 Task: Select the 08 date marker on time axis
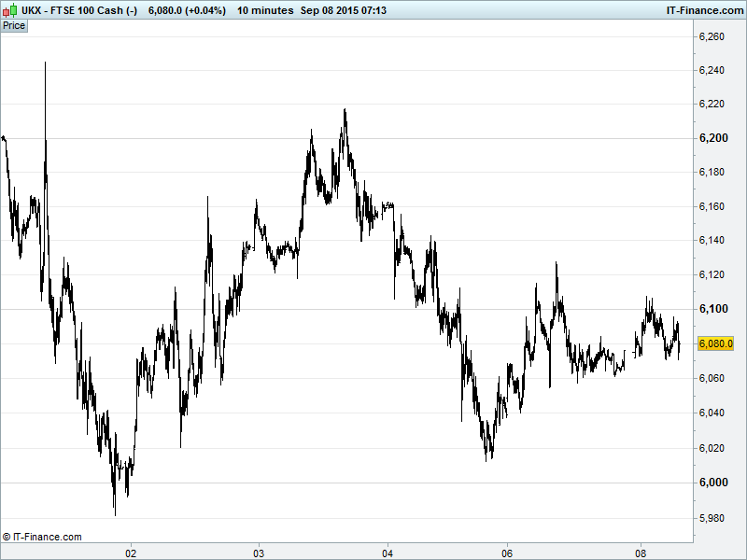click(641, 551)
